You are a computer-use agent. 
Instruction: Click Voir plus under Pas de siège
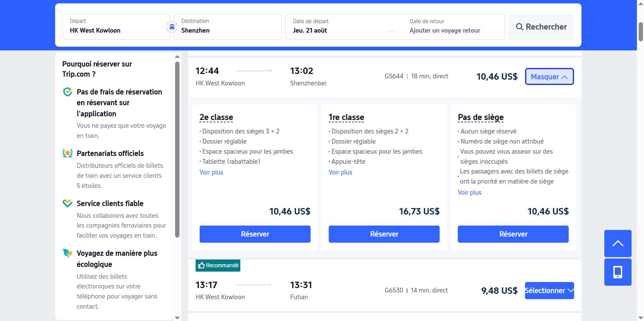point(470,192)
